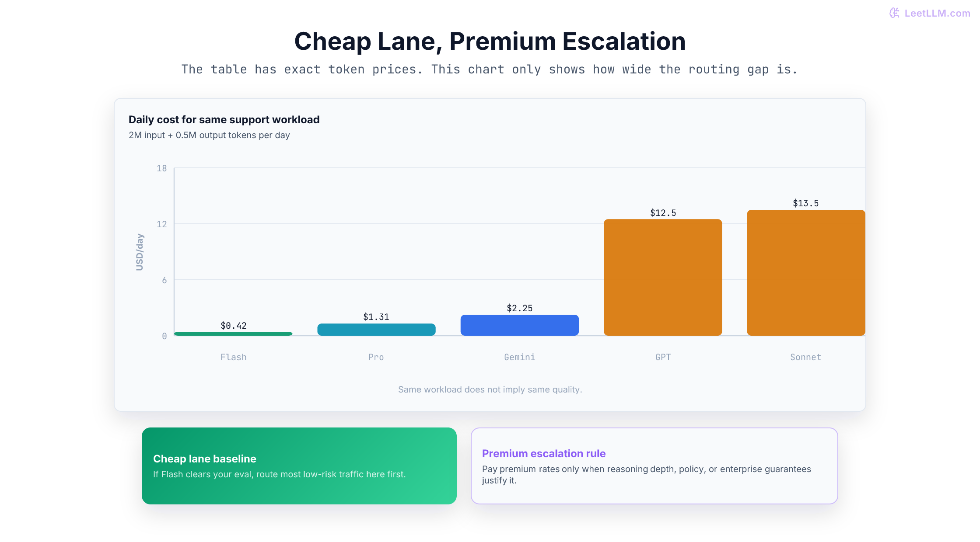Click the $13.5 value label
This screenshot has height=542, width=980.
pos(806,203)
